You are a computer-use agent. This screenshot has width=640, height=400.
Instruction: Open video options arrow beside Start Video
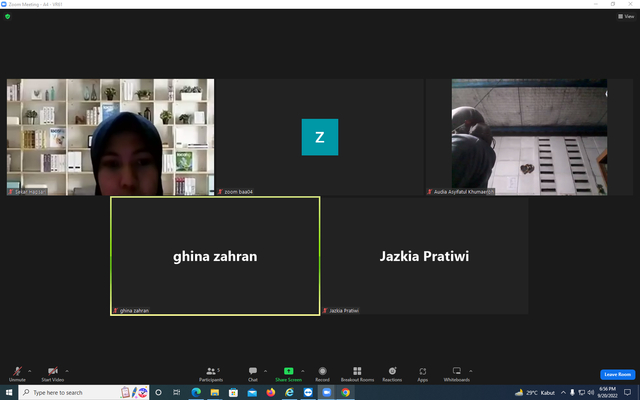point(67,371)
